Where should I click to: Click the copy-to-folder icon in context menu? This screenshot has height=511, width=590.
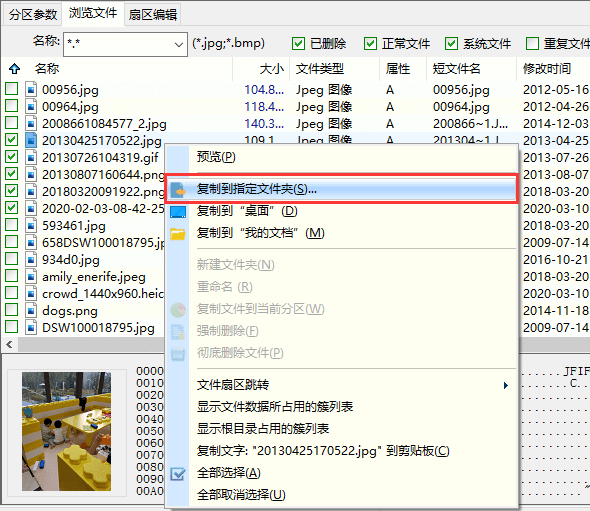[178, 190]
